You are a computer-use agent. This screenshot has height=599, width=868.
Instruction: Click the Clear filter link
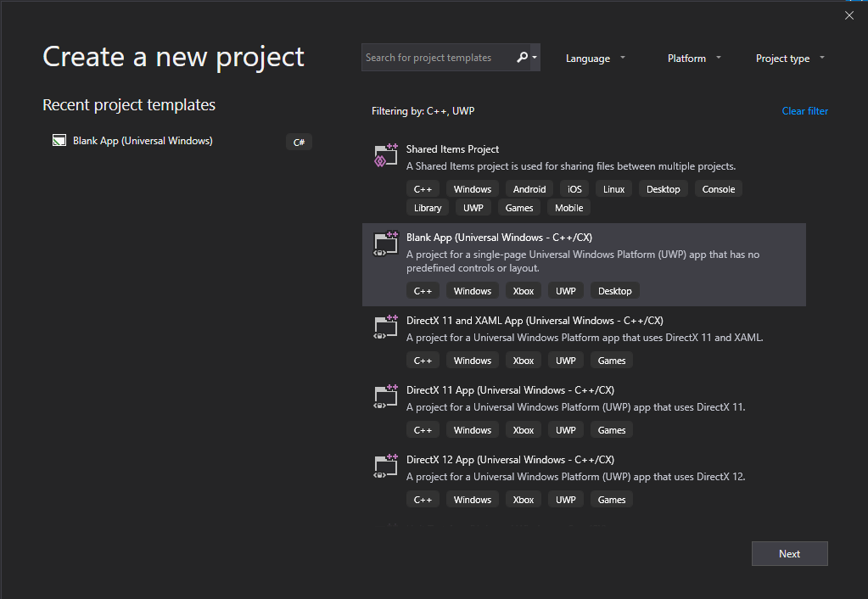[x=804, y=111]
